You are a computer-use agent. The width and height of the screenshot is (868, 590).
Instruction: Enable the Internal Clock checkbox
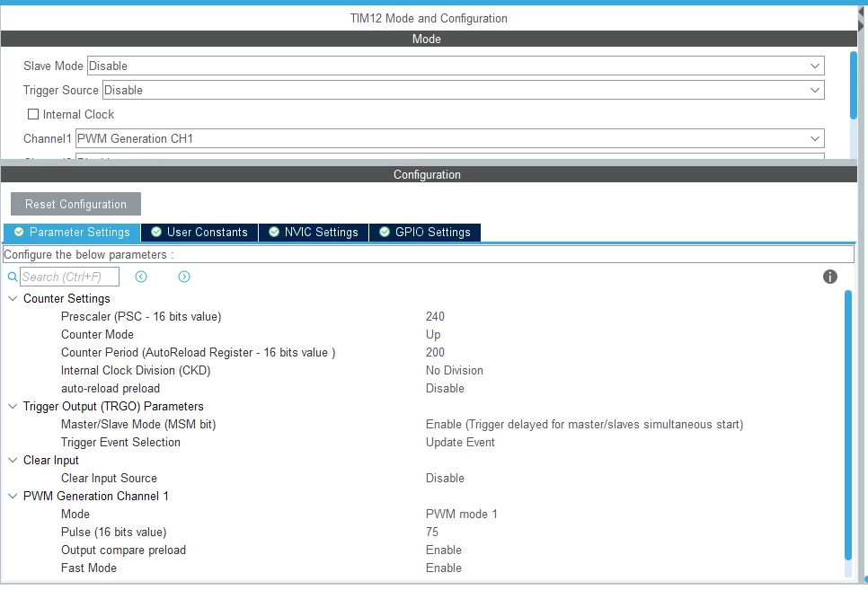coord(33,114)
